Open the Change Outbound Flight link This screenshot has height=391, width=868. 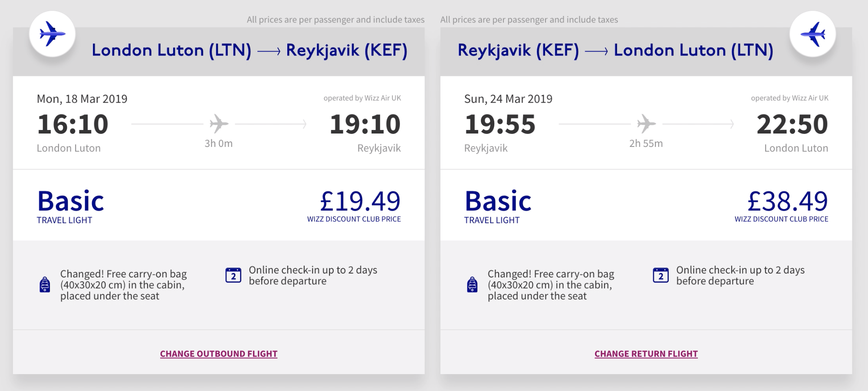coord(219,354)
